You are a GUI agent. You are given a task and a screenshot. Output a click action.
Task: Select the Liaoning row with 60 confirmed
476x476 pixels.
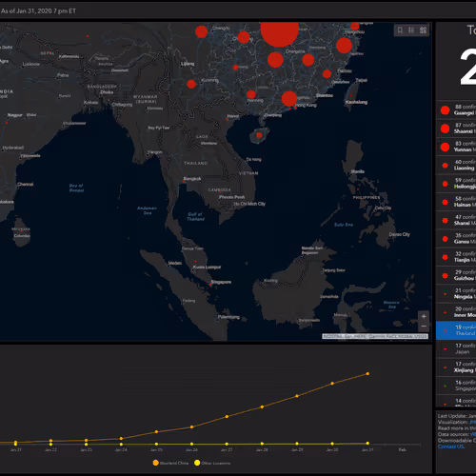[456, 166]
